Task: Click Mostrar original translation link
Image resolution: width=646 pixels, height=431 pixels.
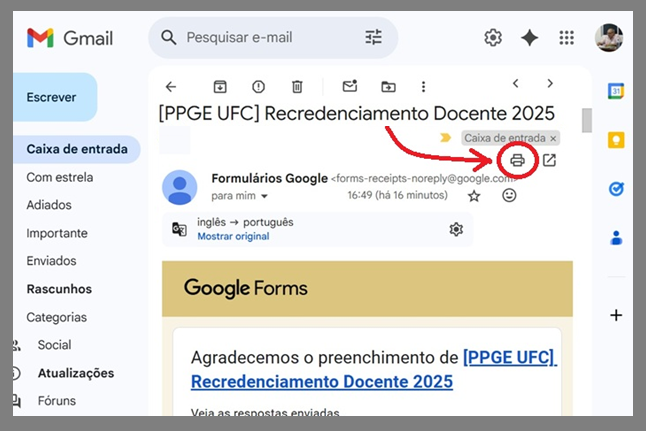Action: point(233,236)
